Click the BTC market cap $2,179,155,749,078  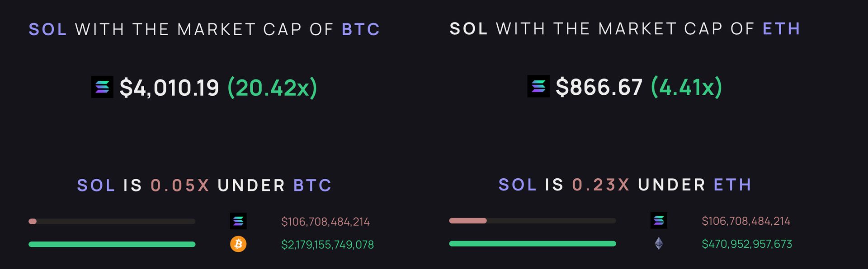(x=327, y=245)
